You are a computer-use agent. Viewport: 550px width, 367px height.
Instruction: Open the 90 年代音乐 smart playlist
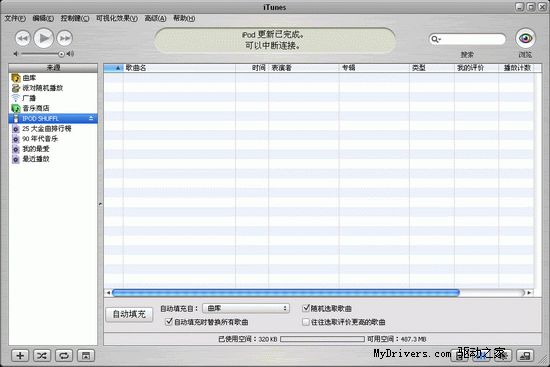(x=53, y=139)
